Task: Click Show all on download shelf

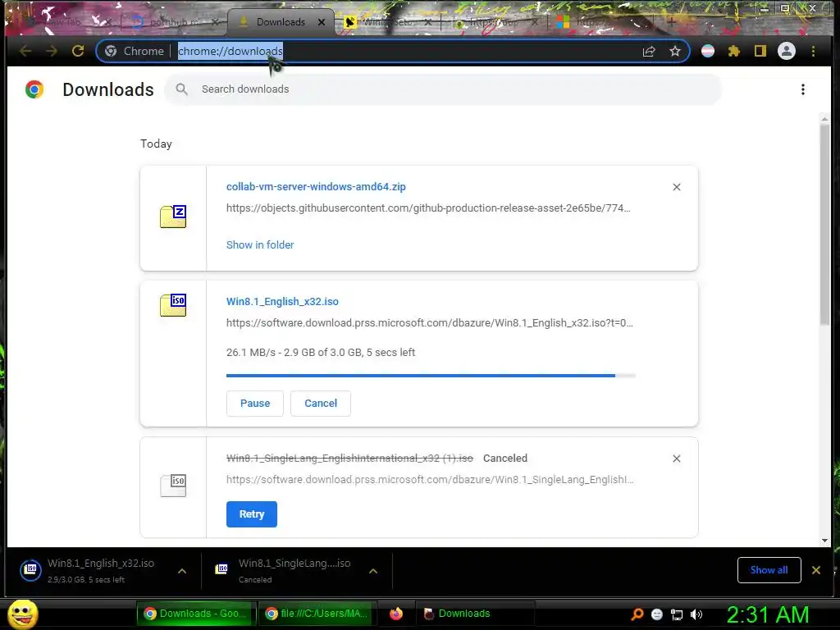Action: pos(769,570)
